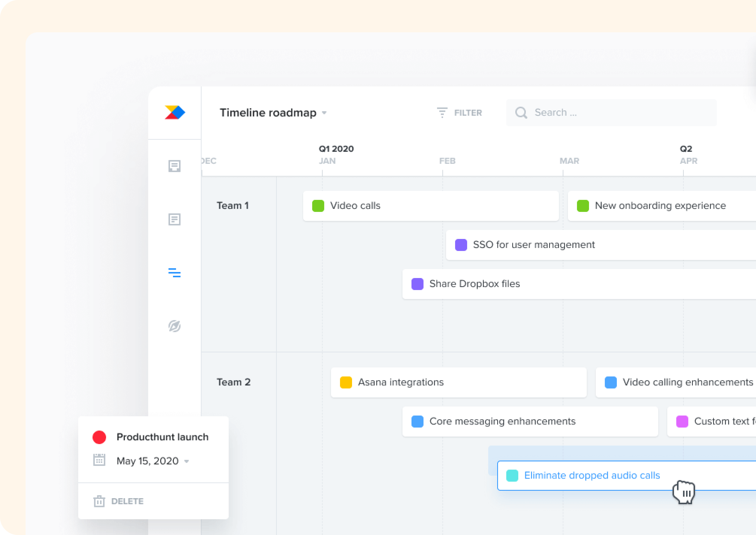
Task: Click the filter funnel icon
Action: pyautogui.click(x=442, y=113)
